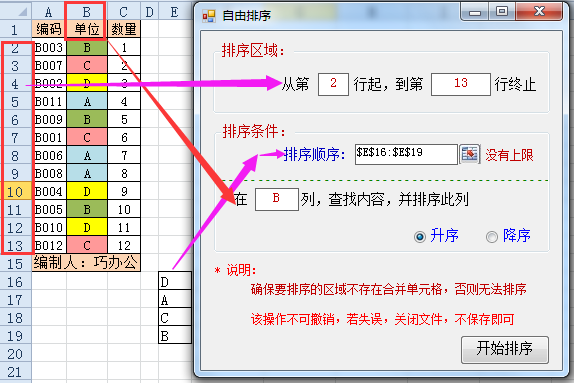
Task: Click the 排序顺序 range field $E$16:$E$19
Action: click(x=406, y=154)
